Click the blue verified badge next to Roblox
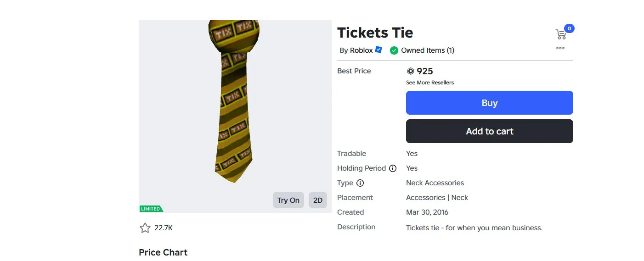The height and width of the screenshot is (261, 644). point(378,50)
